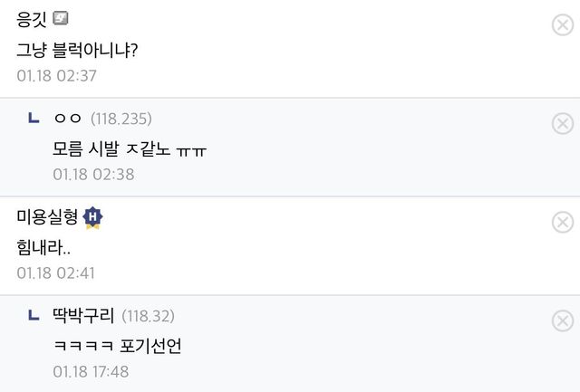Screen dimensions: 580x392
Task: Delete 응깃's comment with the X icon
Action: 562,25
